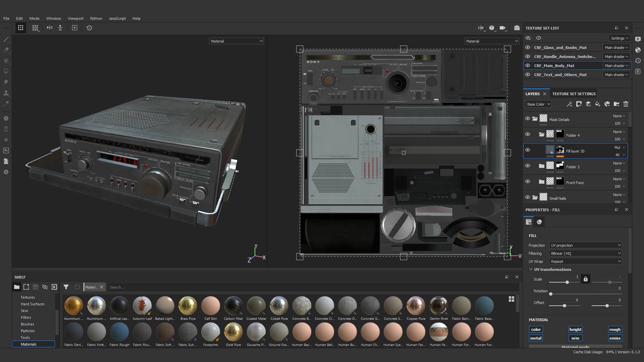This screenshot has height=362, width=644.
Task: Open the UV projection dropdown
Action: coord(585,245)
